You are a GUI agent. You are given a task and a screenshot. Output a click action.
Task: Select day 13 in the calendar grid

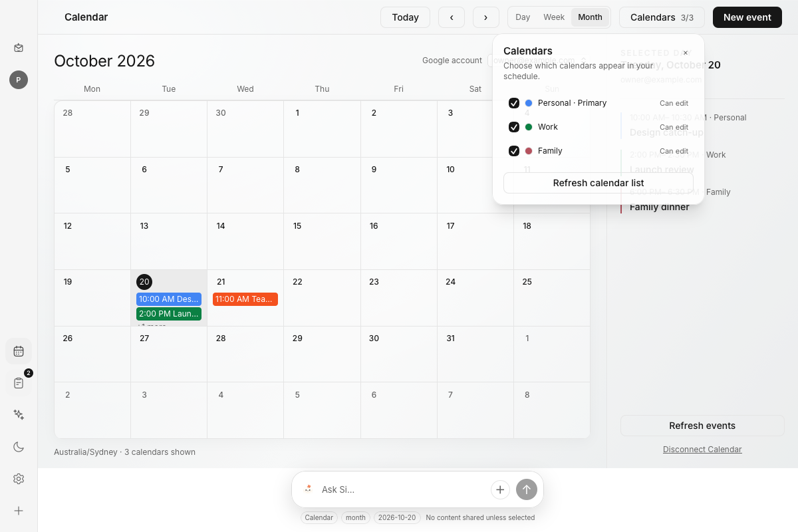pos(169,241)
